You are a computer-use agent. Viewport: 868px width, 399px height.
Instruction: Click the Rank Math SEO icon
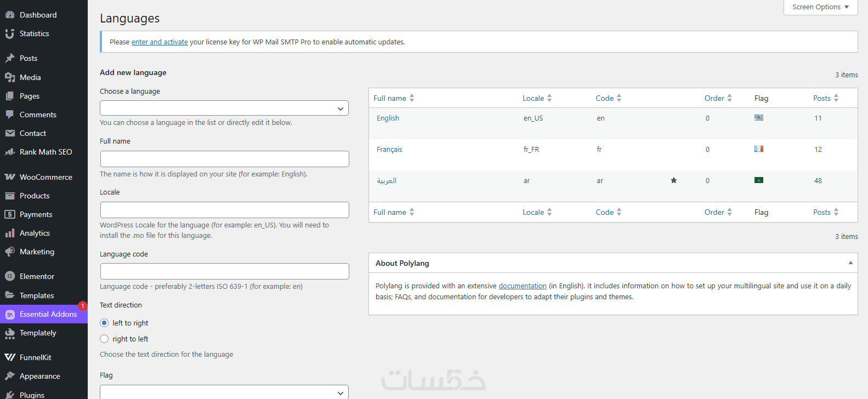point(10,152)
